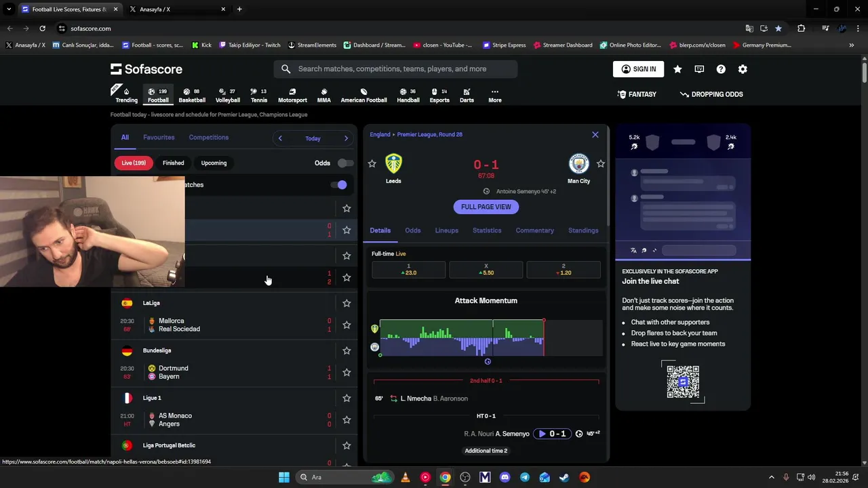Switch to the Anasayfa / X browser tab
868x488 pixels.
click(x=176, y=9)
